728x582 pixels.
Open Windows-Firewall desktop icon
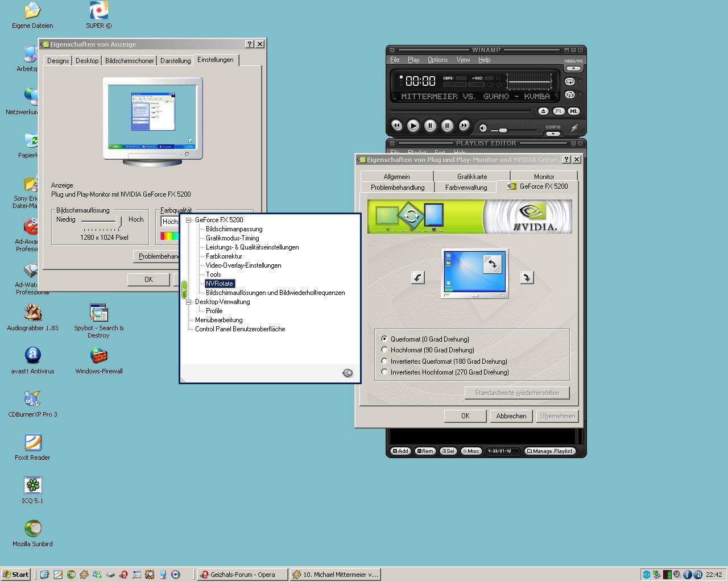pos(99,361)
